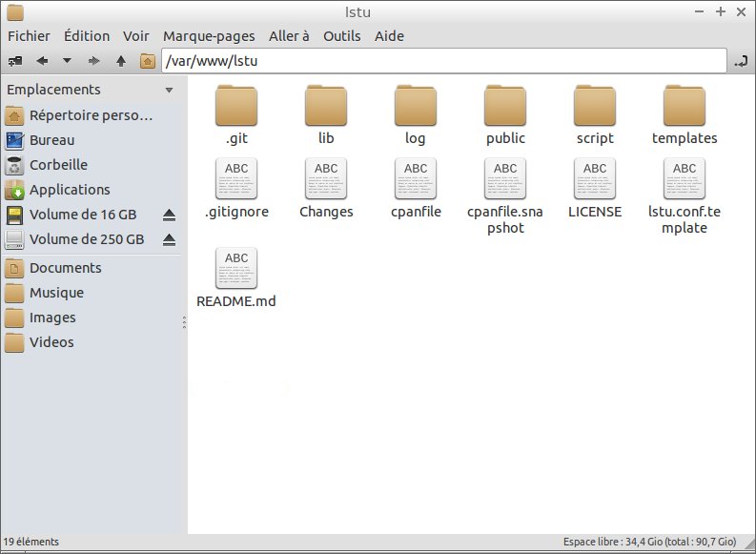This screenshot has width=756, height=554.
Task: Jump to the home folder icon
Action: [x=148, y=61]
